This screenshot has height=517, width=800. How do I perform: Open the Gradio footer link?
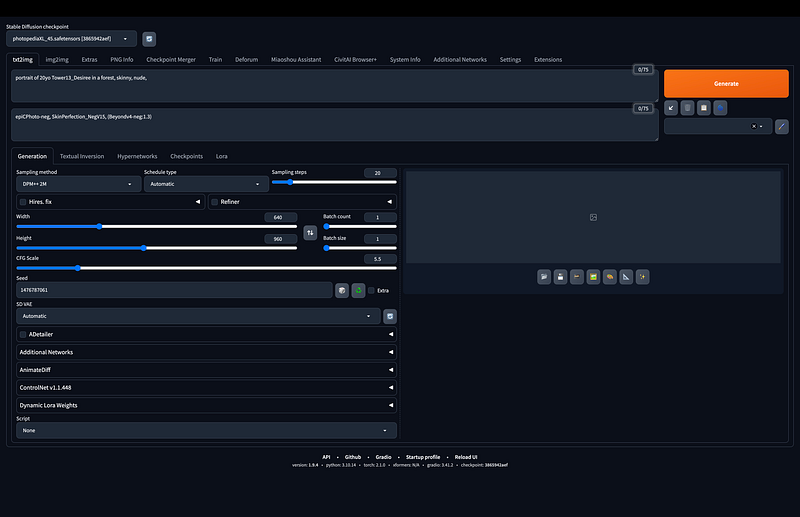[x=383, y=457]
